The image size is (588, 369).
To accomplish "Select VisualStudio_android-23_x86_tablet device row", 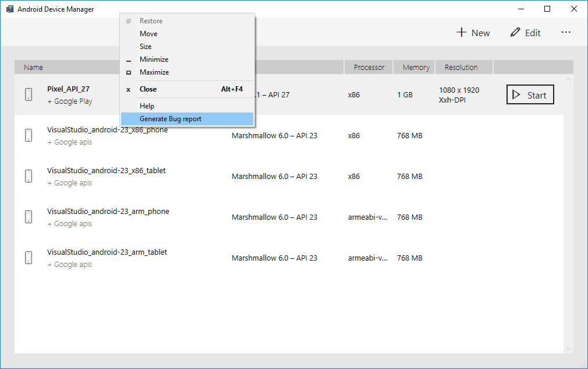I will tap(289, 176).
